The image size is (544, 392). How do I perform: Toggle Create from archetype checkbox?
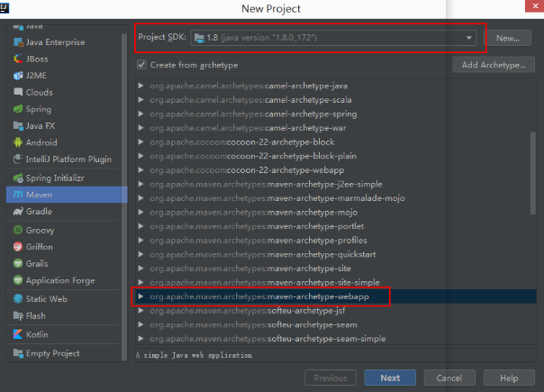pos(141,65)
